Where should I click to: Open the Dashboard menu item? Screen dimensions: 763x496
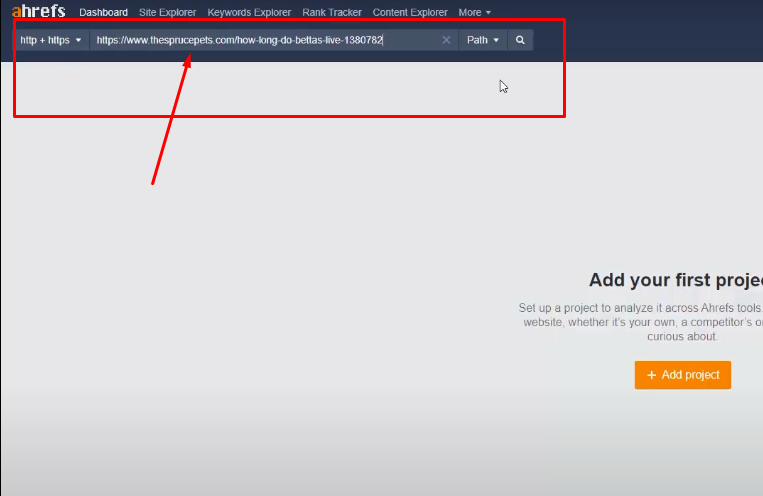[103, 12]
